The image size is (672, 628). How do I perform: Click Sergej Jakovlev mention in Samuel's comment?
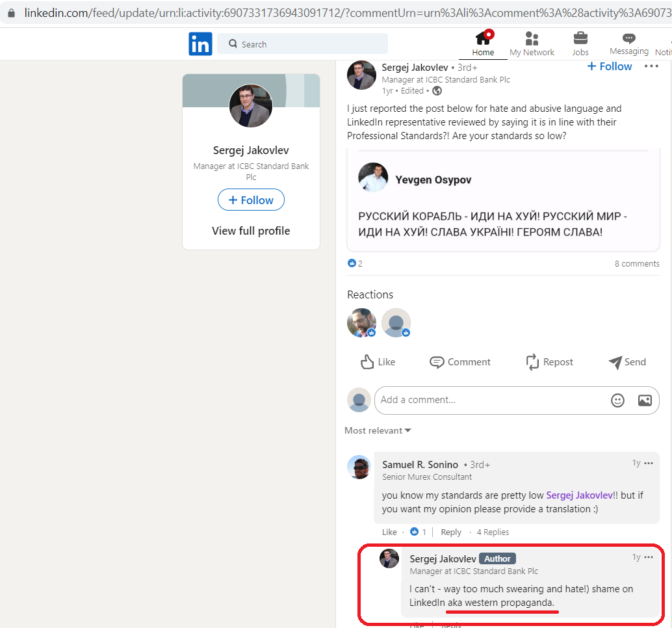coord(580,495)
